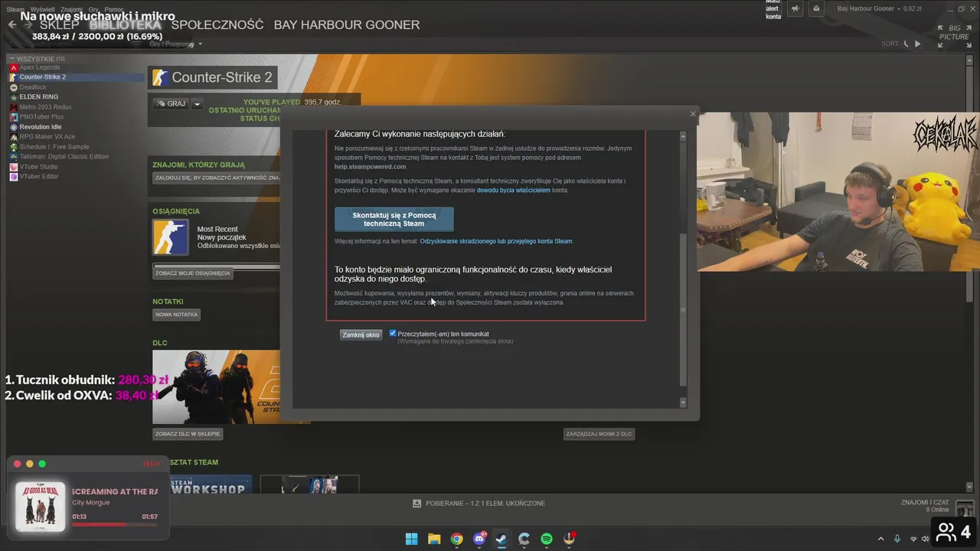Select RPG Maker VX Ace entry
The image size is (980, 551).
coord(47,137)
